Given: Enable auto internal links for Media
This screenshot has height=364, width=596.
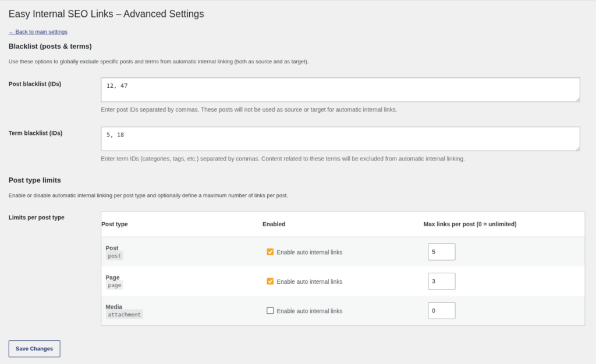Looking at the screenshot, I should tap(270, 311).
